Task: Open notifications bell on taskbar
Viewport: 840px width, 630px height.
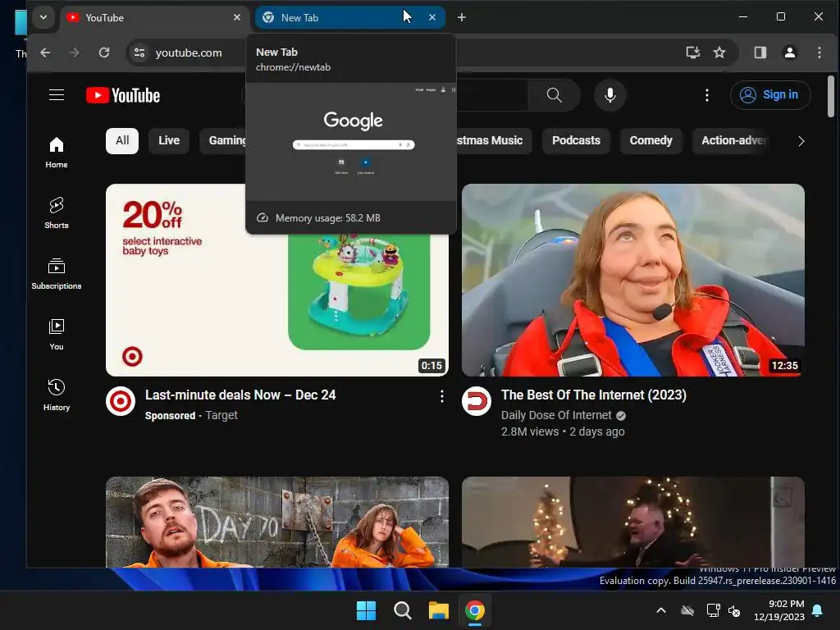Action: pyautogui.click(x=818, y=610)
